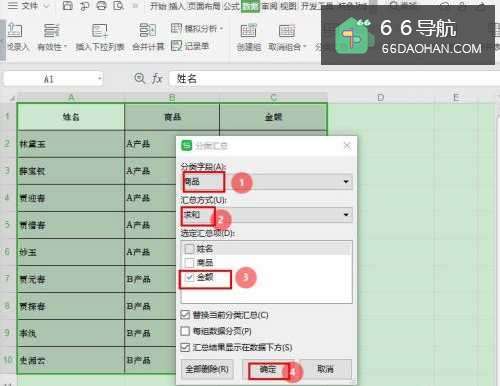Switch to the 插入 ribbon tab
The height and width of the screenshot is (386, 500).
(x=176, y=6)
